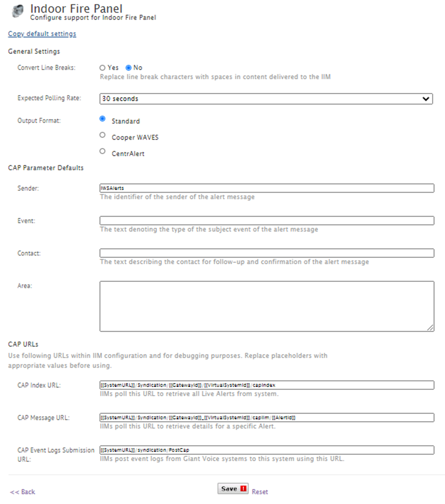
Task: Open the Expected Polling Rate dropdown
Action: coord(266,99)
